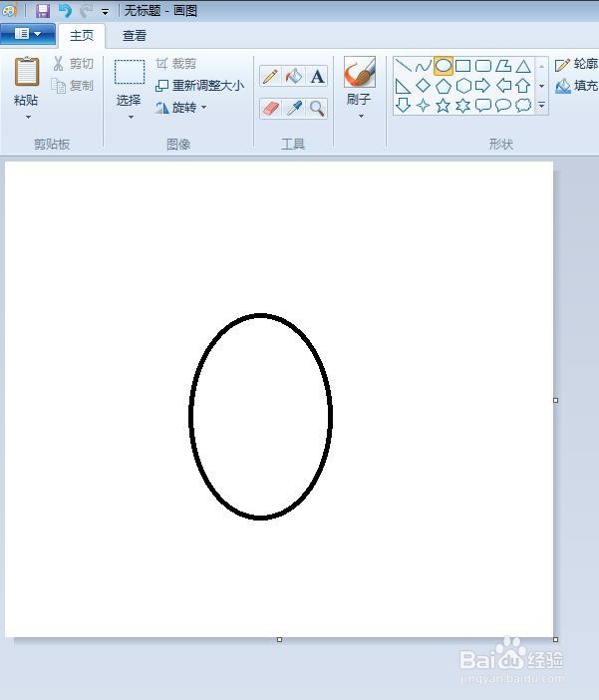599x700 pixels.
Task: Select the Left arrow shape
Action: [x=503, y=86]
